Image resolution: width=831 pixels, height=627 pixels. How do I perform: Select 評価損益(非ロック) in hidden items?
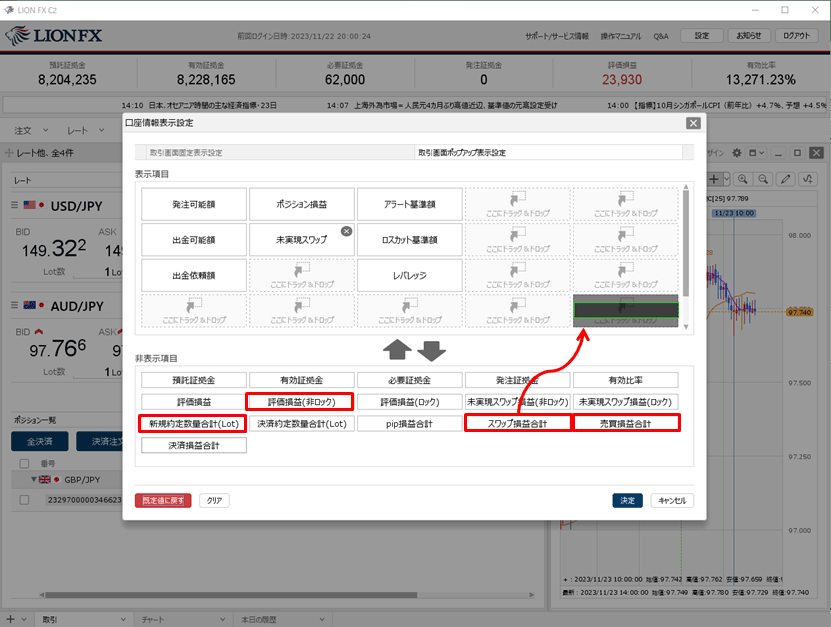tap(302, 402)
